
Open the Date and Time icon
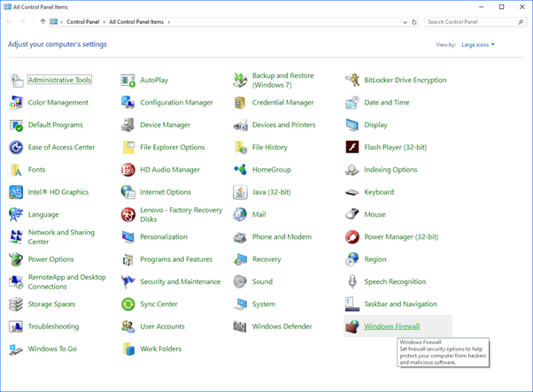tap(352, 103)
